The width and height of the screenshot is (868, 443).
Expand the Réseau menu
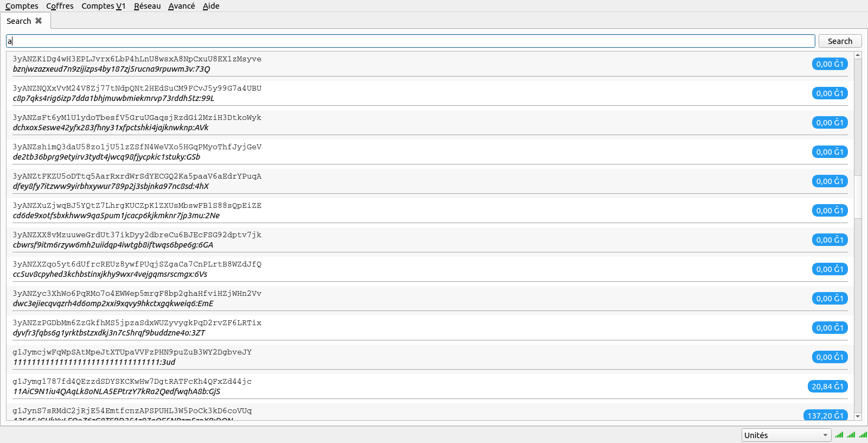(147, 6)
